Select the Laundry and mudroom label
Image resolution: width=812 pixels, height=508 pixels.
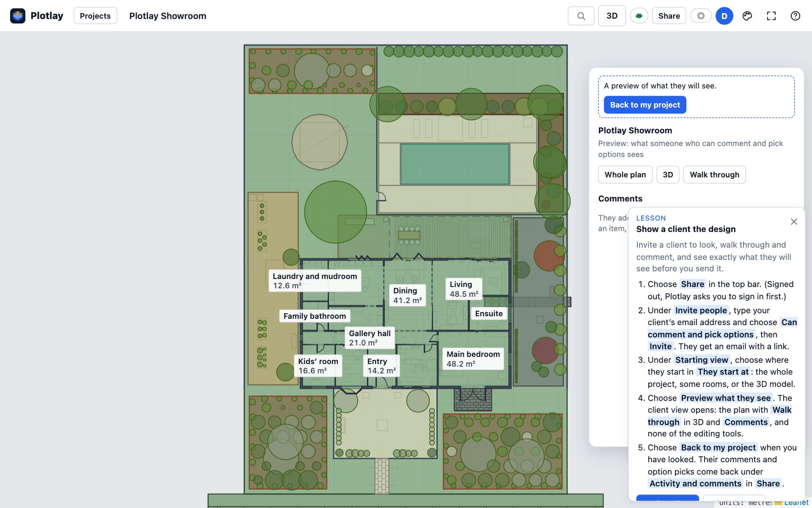point(315,281)
